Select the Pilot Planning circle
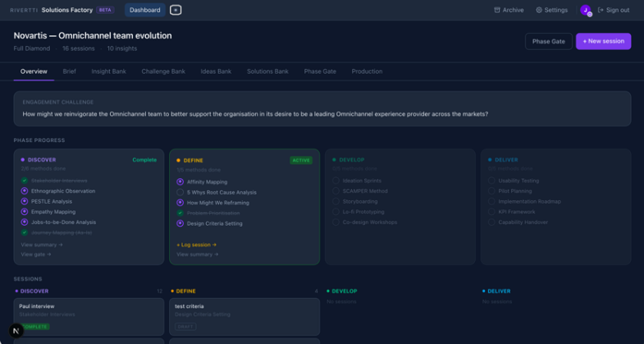This screenshot has width=644, height=344. point(491,190)
